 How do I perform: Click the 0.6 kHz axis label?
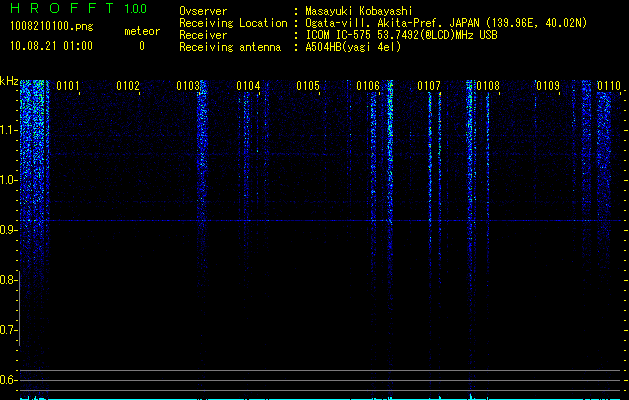pos(8,380)
